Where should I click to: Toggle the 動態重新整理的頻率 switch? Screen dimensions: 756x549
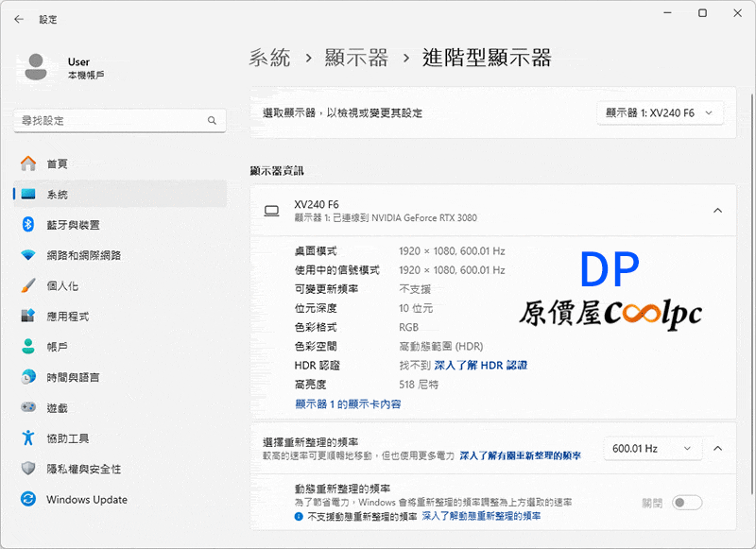point(686,503)
